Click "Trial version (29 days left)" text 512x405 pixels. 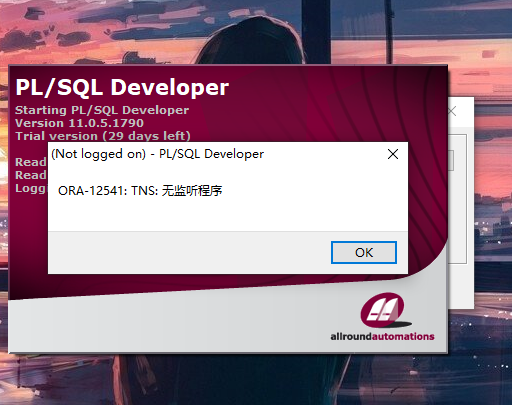103,136
